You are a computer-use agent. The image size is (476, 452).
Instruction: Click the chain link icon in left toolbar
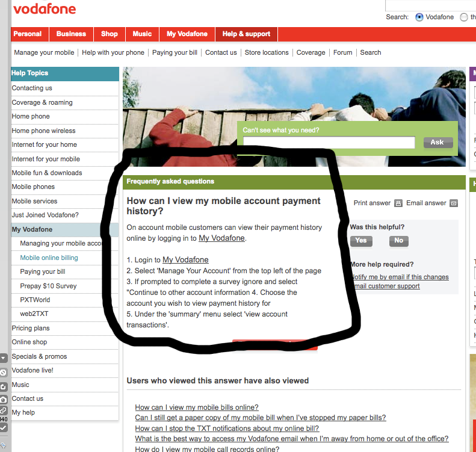coord(3,410)
